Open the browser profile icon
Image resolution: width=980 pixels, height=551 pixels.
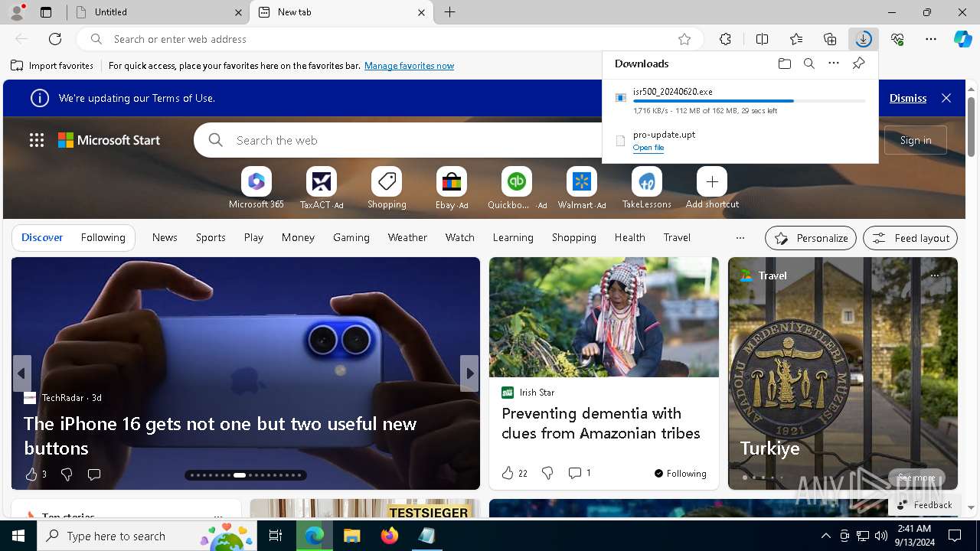pyautogui.click(x=17, y=11)
